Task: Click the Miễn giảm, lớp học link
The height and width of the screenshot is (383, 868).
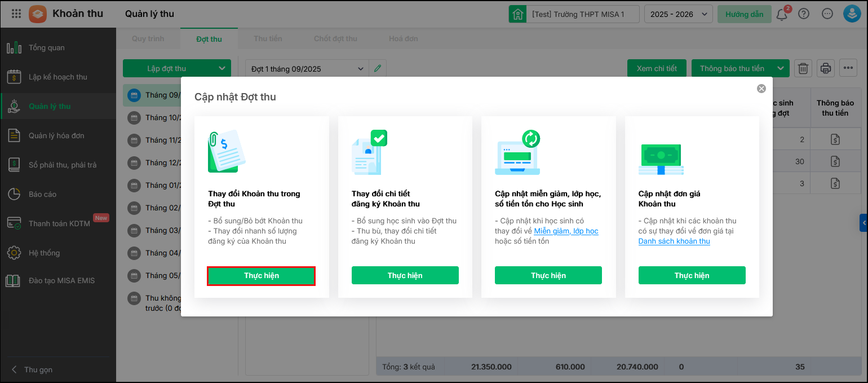Action: tap(566, 231)
